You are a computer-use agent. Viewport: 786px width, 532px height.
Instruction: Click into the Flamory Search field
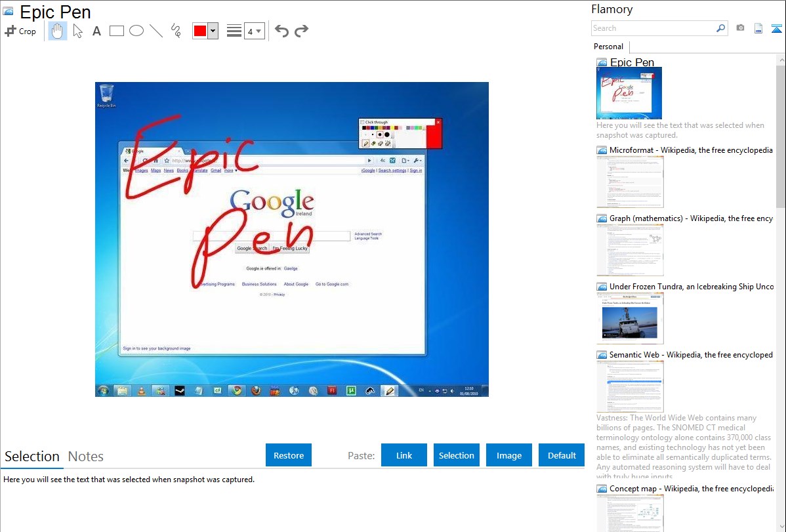point(653,28)
